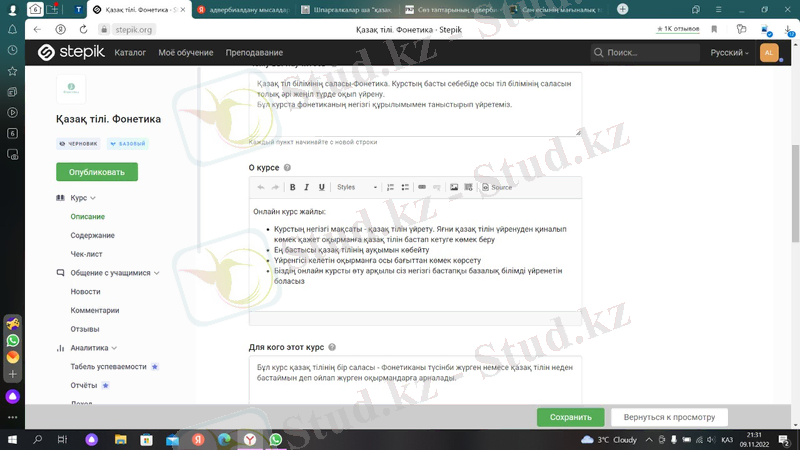
Task: Insert a link using the link icon
Action: tap(422, 187)
